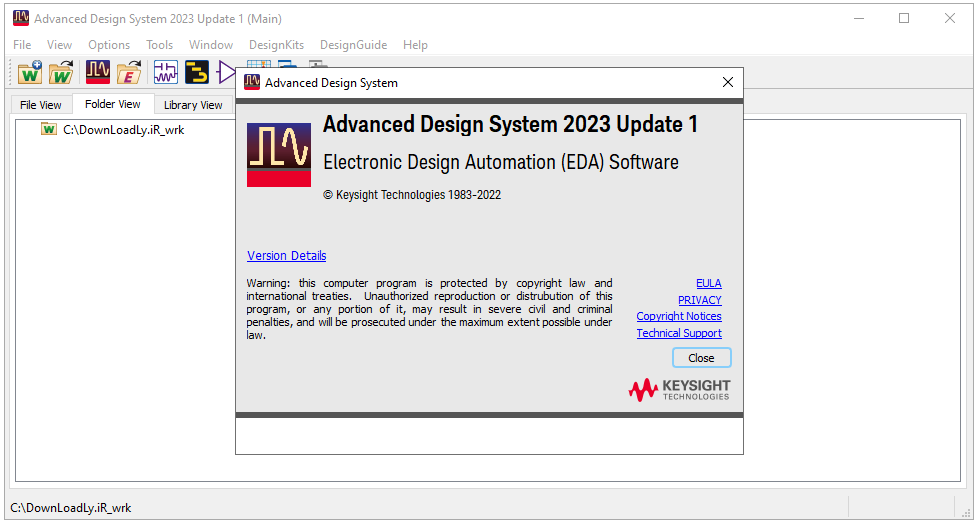The height and width of the screenshot is (524, 976).
Task: Click the Close button in the About dialog
Action: point(702,358)
